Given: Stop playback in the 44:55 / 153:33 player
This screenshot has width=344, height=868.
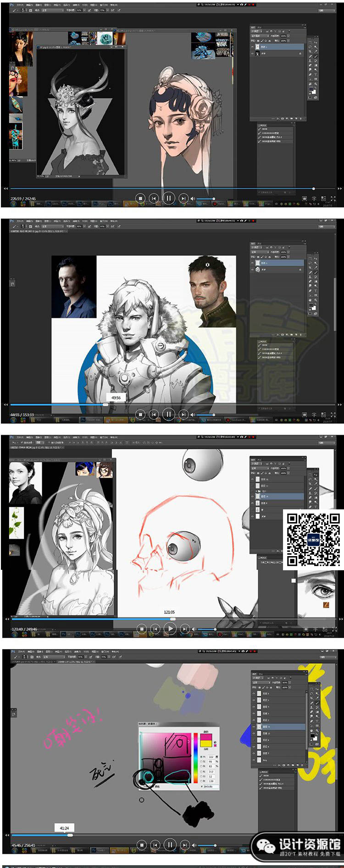Looking at the screenshot, I should [140, 415].
